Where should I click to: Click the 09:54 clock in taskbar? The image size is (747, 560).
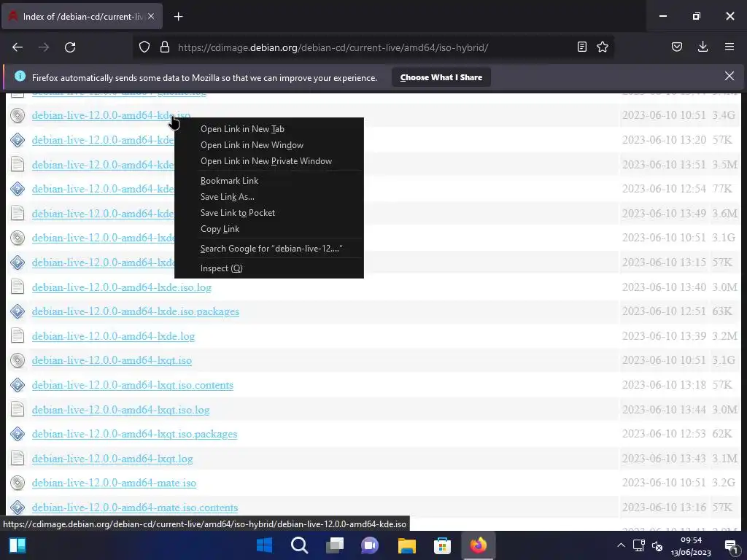(x=691, y=540)
